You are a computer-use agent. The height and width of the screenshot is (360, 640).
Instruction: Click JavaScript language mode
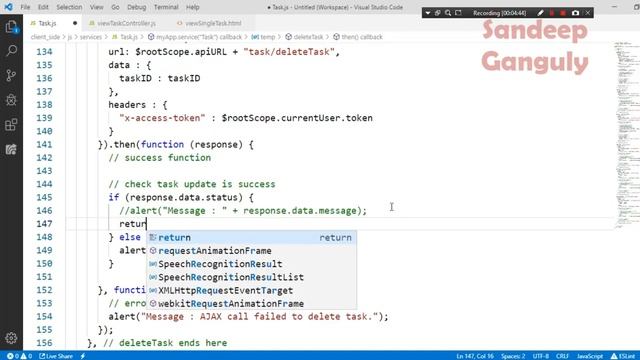pyautogui.click(x=590, y=356)
